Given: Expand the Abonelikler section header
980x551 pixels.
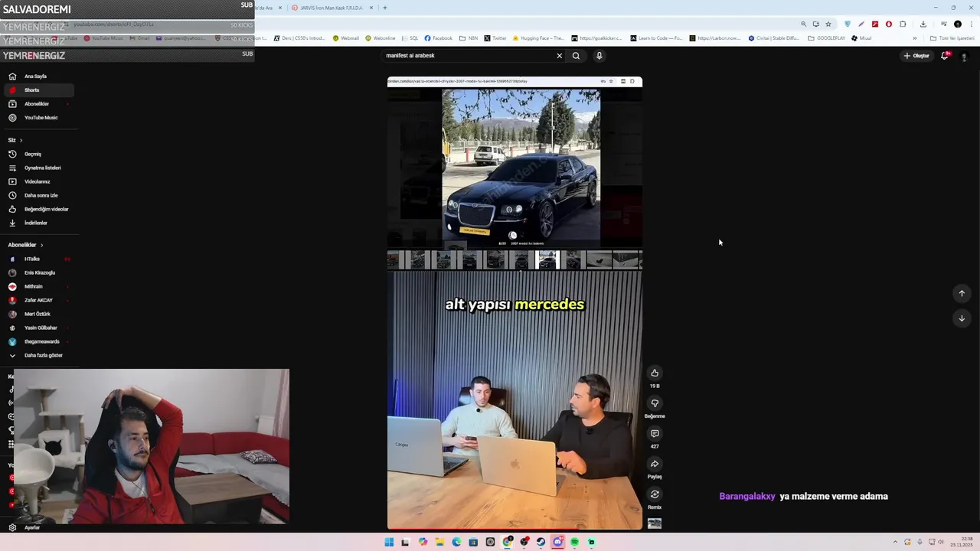Looking at the screenshot, I should click(x=25, y=245).
